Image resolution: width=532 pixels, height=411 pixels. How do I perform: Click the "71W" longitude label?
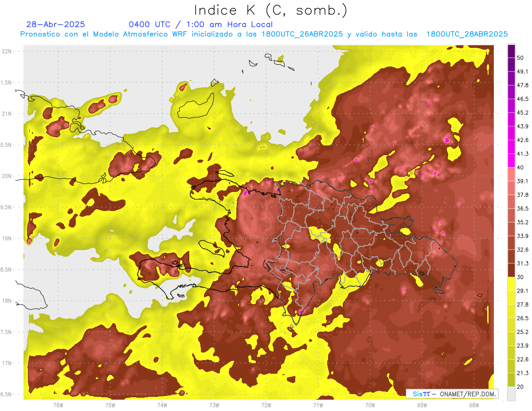pos(318,405)
